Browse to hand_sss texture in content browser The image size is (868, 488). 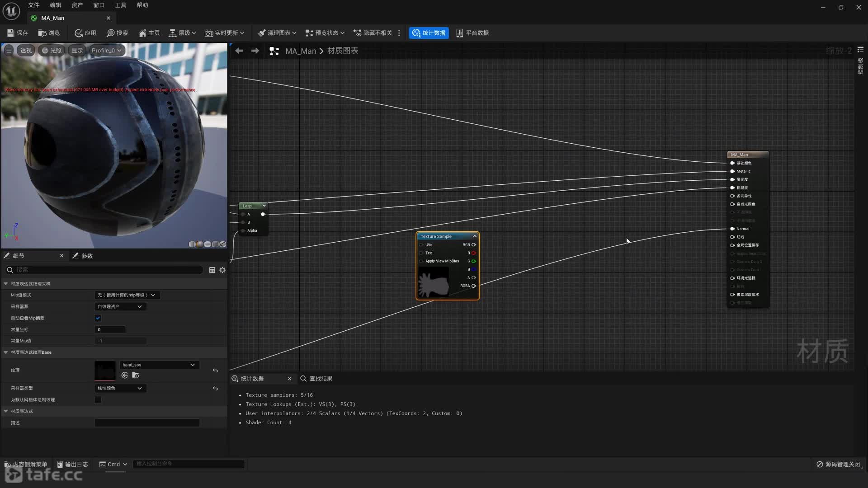coord(136,375)
